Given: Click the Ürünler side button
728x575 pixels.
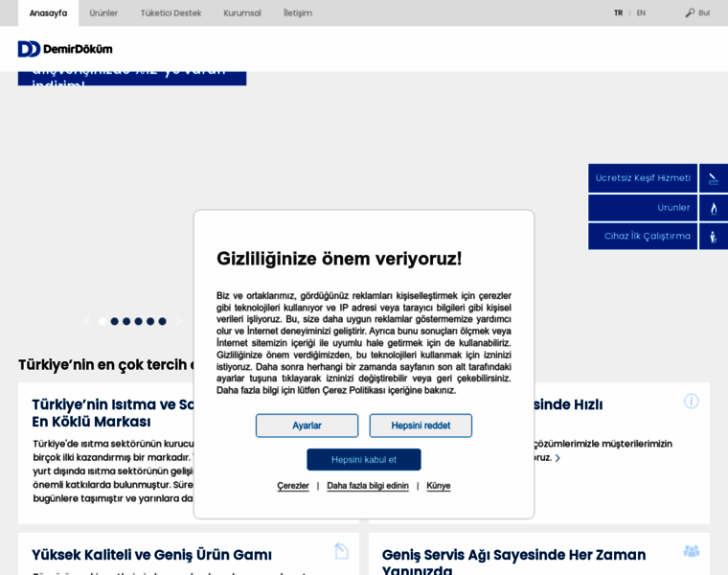Looking at the screenshot, I should [643, 208].
